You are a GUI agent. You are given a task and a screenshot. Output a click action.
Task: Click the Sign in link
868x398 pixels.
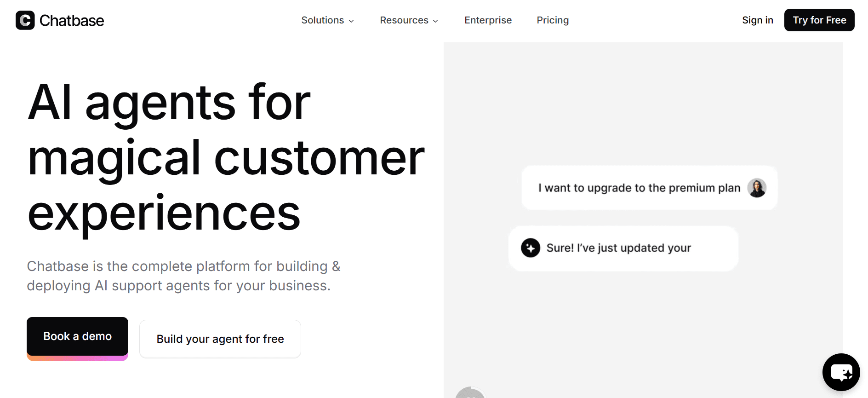click(758, 20)
